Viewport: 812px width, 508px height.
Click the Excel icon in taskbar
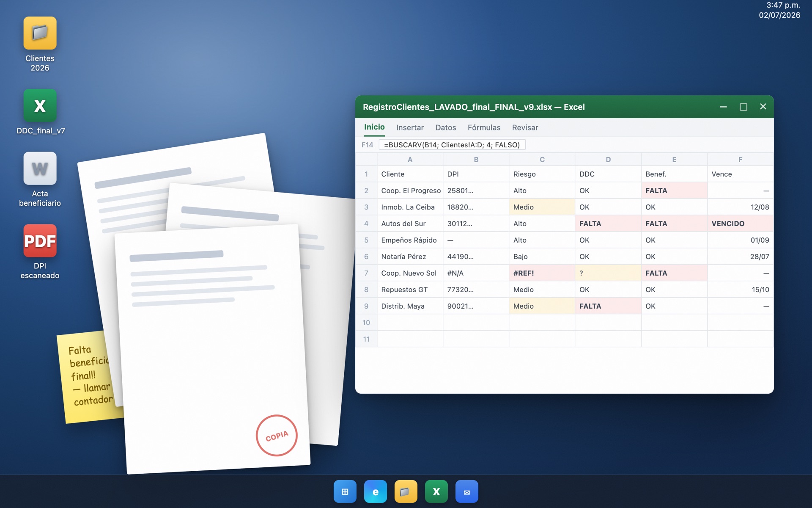[x=436, y=491]
